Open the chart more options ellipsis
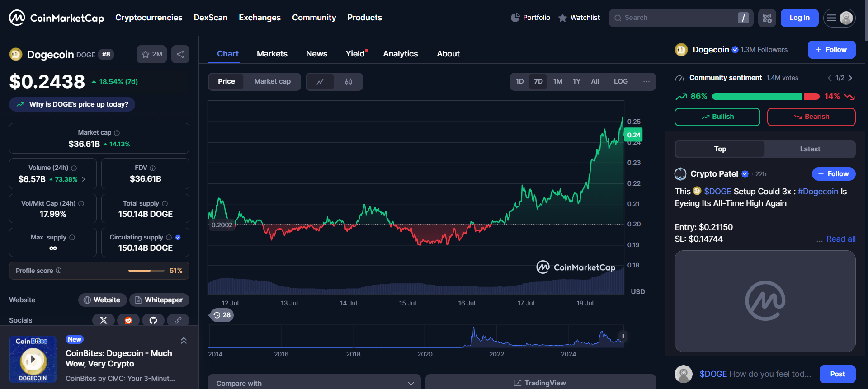The image size is (868, 389). [646, 82]
